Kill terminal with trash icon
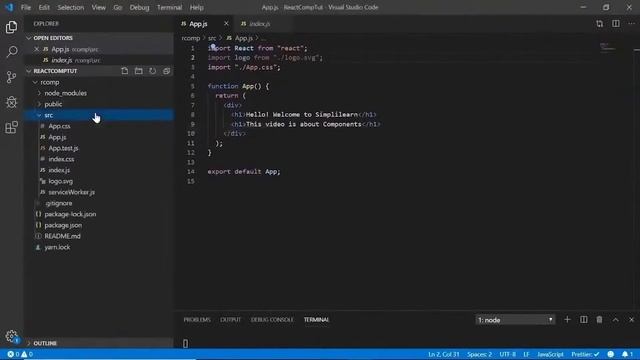This screenshot has height=360, width=640. (599, 320)
